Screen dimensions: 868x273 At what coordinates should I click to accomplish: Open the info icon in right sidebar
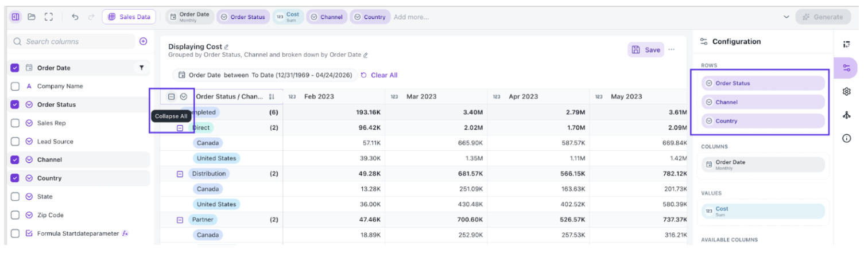click(846, 138)
